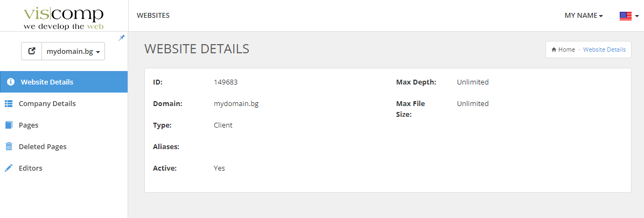Open Deleted Pages section
The height and width of the screenshot is (218, 644).
tap(43, 146)
